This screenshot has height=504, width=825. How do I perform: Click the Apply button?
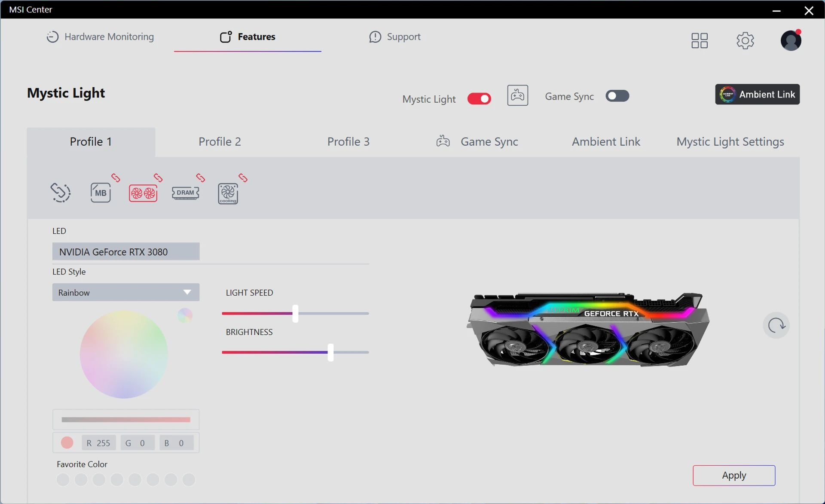734,475
